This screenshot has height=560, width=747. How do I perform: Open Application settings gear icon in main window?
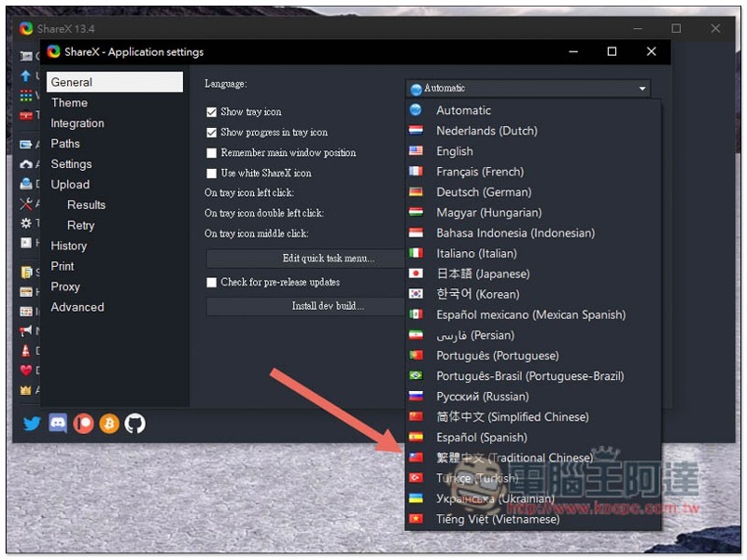pyautogui.click(x=26, y=223)
